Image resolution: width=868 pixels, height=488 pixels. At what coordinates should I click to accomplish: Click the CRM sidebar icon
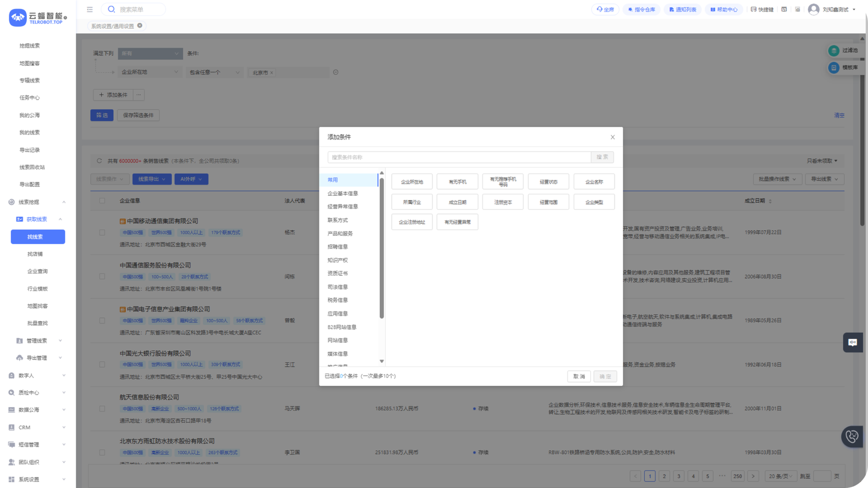(11, 427)
